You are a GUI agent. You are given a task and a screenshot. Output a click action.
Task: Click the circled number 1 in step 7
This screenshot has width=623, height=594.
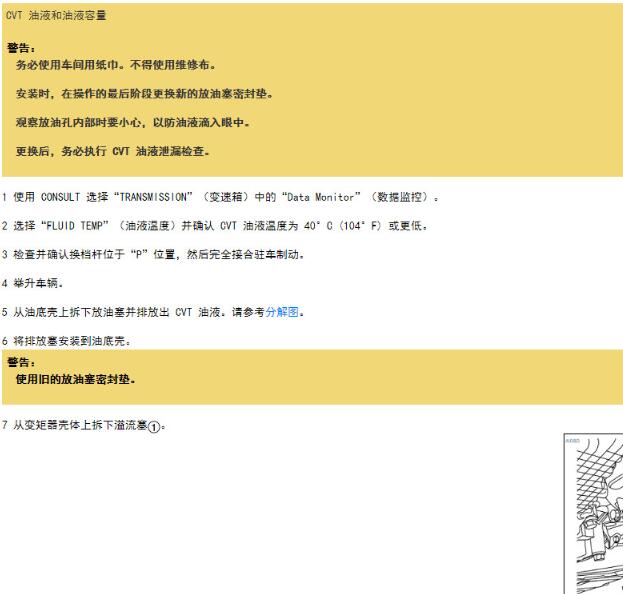pyautogui.click(x=154, y=427)
